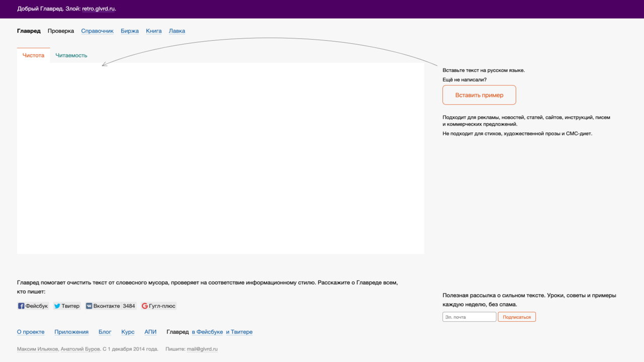The width and height of the screenshot is (644, 362).
Task: Open the О проекте footer link
Action: 31,332
